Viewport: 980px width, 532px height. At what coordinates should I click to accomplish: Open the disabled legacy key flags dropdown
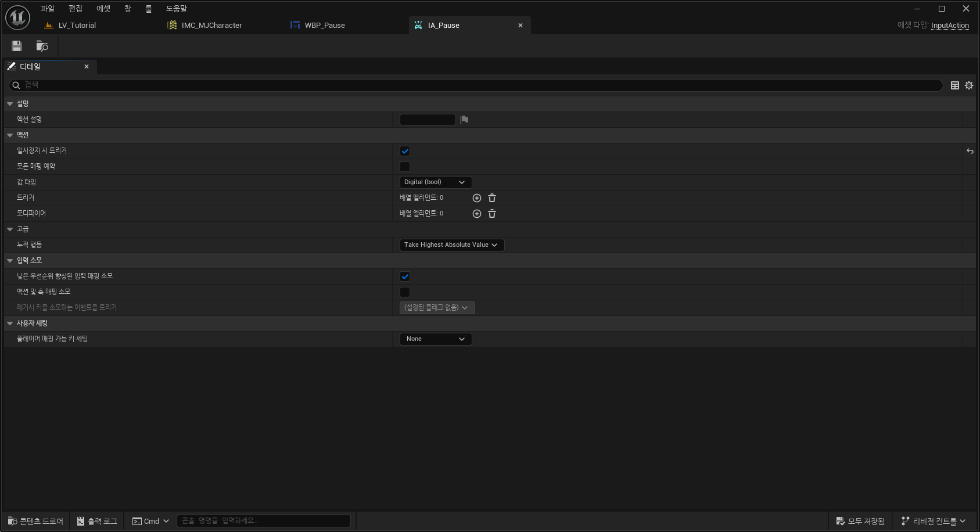tap(437, 308)
